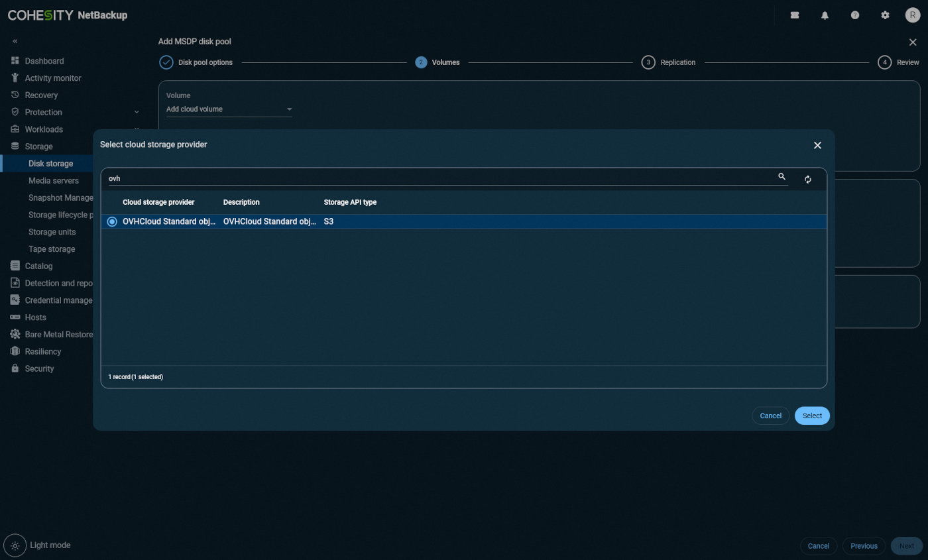Click the ticket icon in top bar
This screenshot has height=560, width=928.
click(x=795, y=15)
